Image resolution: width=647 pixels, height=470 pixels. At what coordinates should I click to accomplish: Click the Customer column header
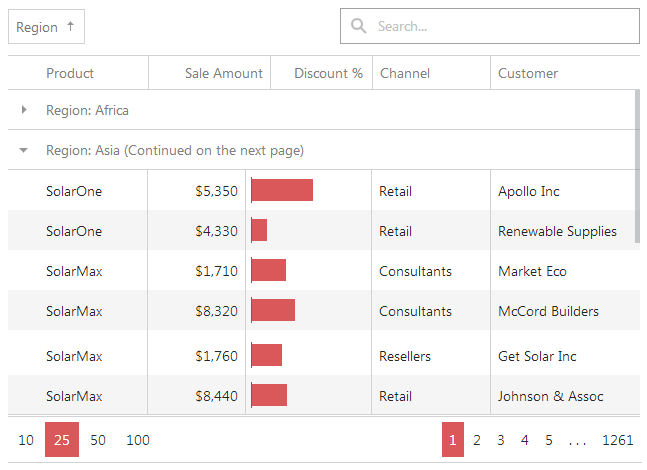click(x=528, y=73)
